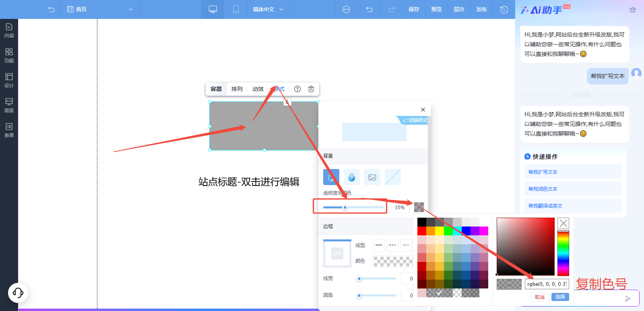644x311 pixels.
Task: Choose solid line border type
Action: click(x=379, y=245)
